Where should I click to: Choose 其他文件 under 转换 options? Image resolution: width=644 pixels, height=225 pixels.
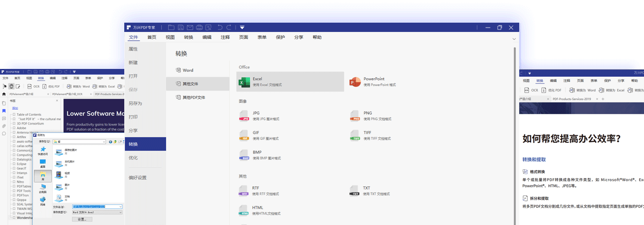tap(198, 84)
